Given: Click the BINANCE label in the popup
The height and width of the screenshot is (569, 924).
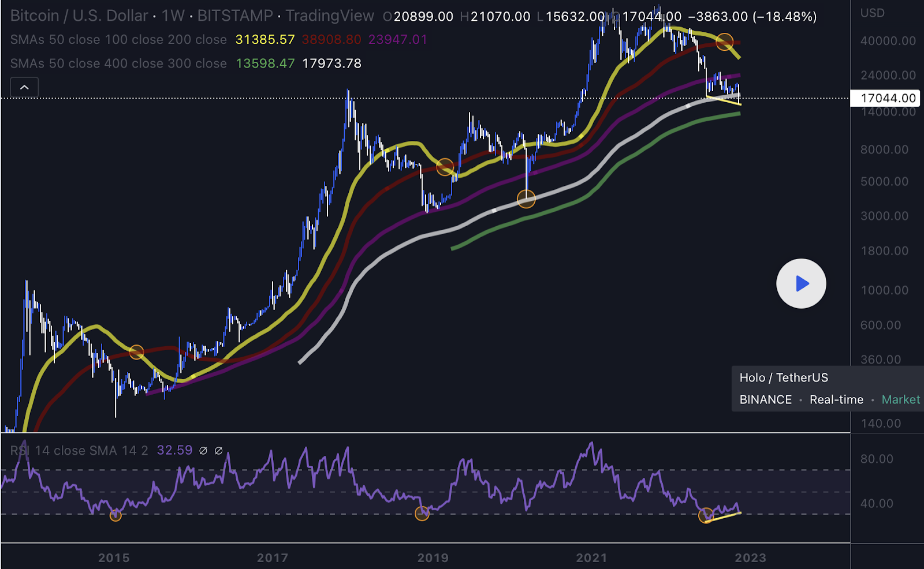Looking at the screenshot, I should 766,399.
